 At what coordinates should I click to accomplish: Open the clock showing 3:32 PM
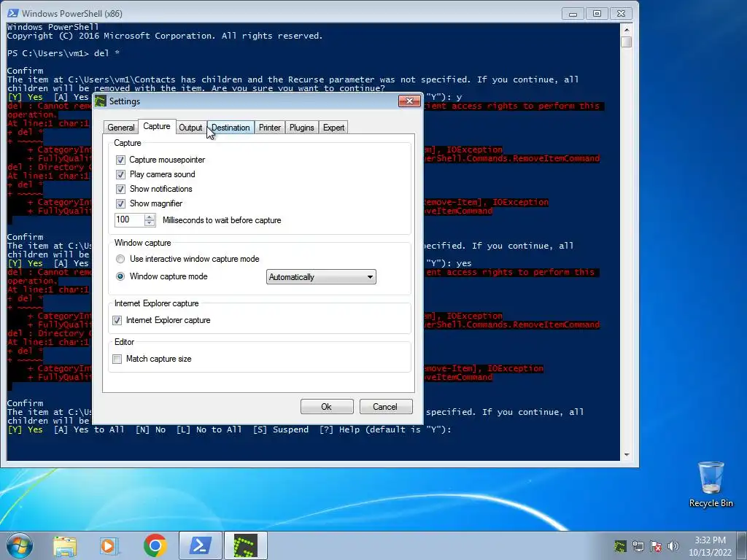710,546
